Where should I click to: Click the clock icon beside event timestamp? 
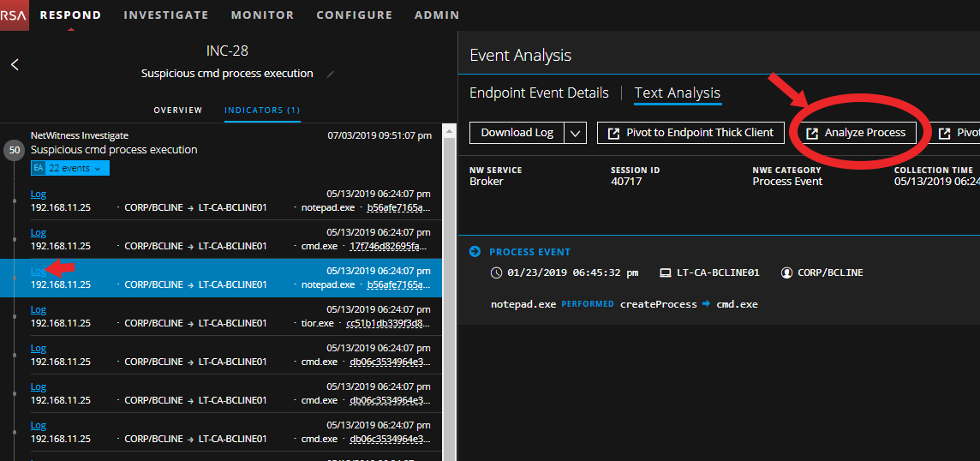click(x=496, y=272)
